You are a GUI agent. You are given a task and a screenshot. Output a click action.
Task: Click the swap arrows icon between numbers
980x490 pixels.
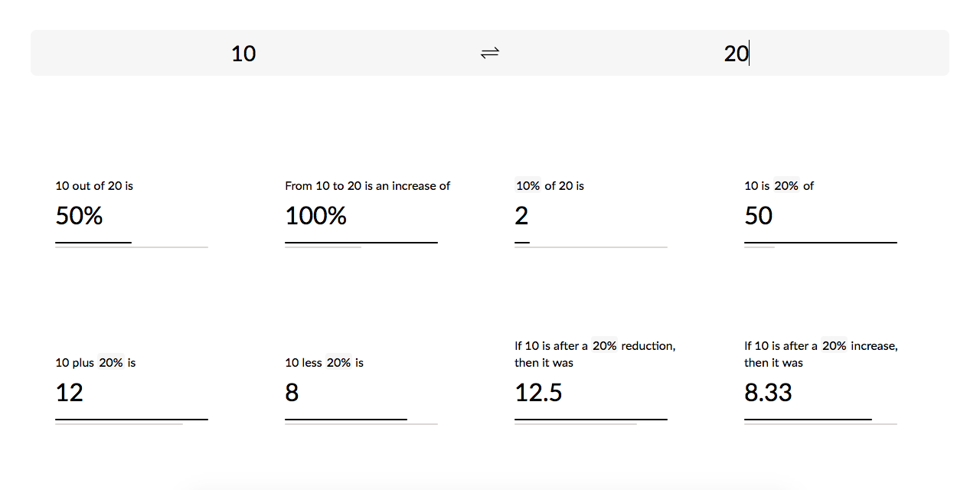pyautogui.click(x=490, y=53)
